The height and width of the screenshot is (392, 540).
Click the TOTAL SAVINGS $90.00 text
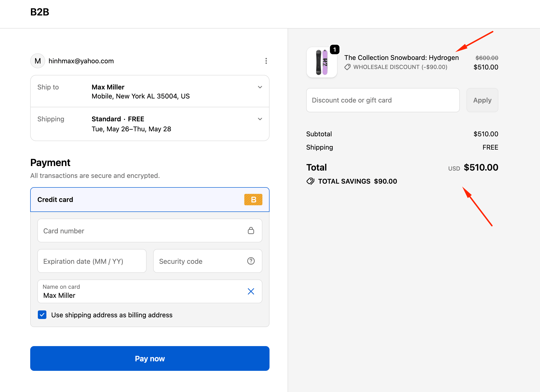357,181
